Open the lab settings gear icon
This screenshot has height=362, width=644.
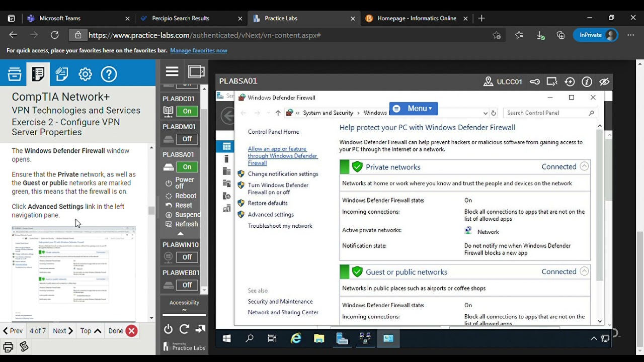click(x=85, y=74)
